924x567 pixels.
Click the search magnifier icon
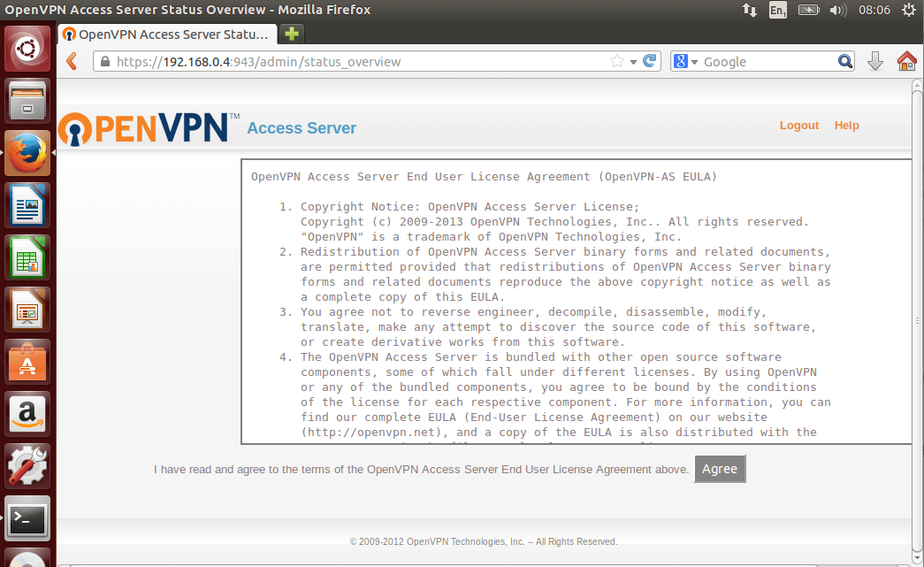click(845, 61)
